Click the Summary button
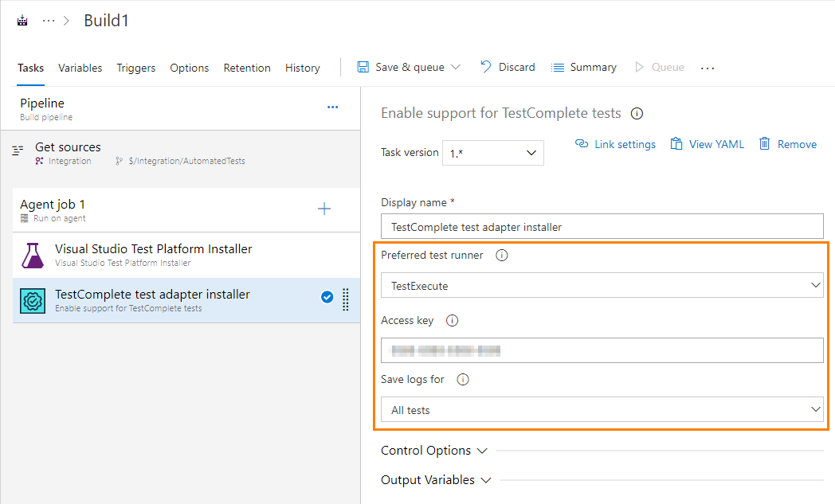 pos(584,67)
